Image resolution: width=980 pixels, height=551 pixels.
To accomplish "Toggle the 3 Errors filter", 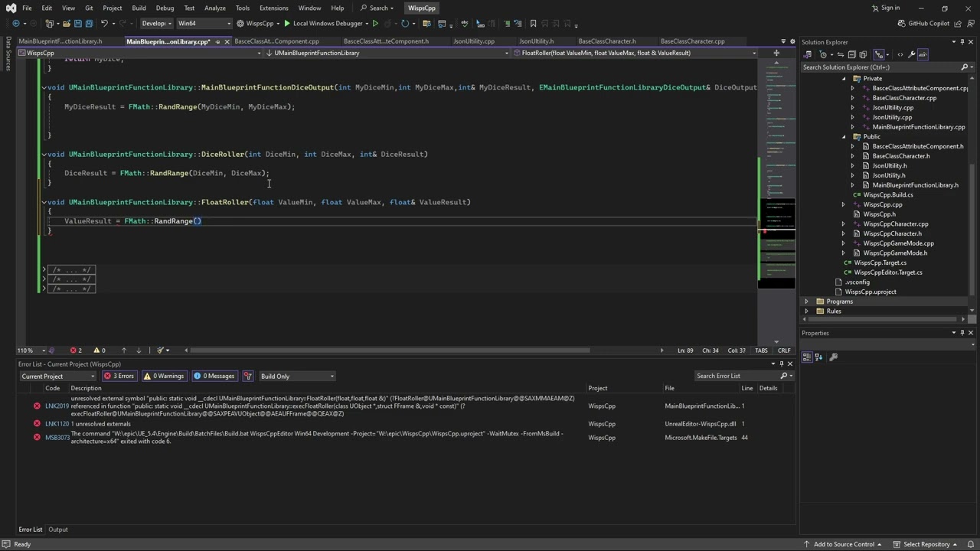I will tap(119, 376).
